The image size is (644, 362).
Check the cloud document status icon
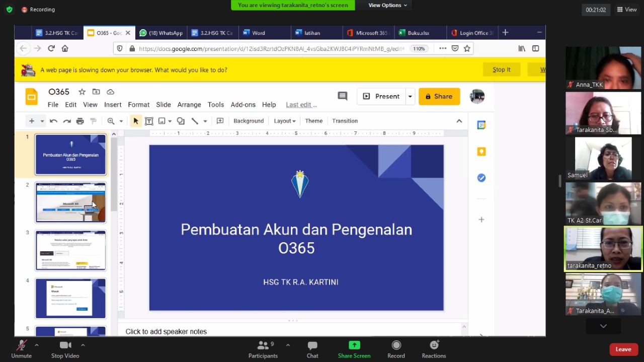pos(110,92)
